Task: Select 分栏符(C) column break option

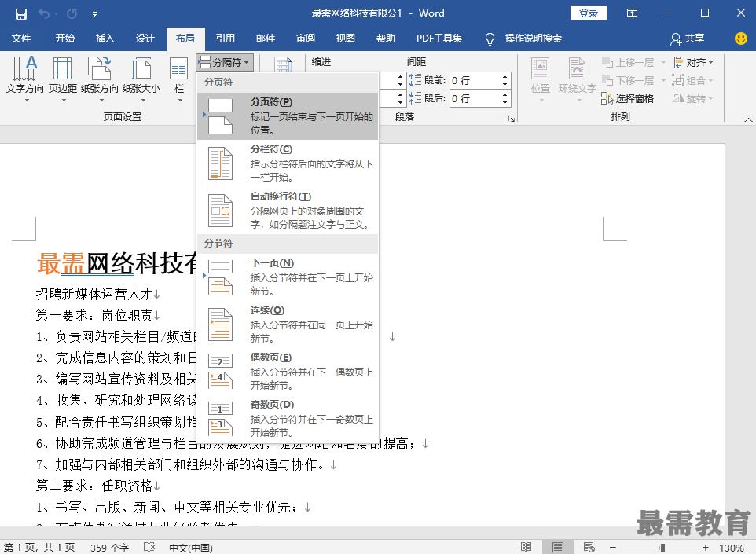Action: coord(288,163)
